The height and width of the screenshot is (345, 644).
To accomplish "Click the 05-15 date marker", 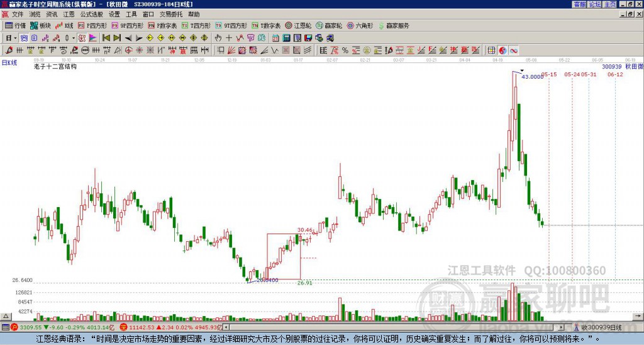I will point(549,74).
